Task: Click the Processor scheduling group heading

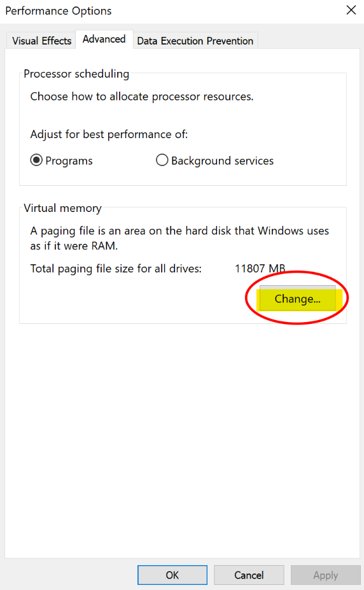Action: coord(76,74)
